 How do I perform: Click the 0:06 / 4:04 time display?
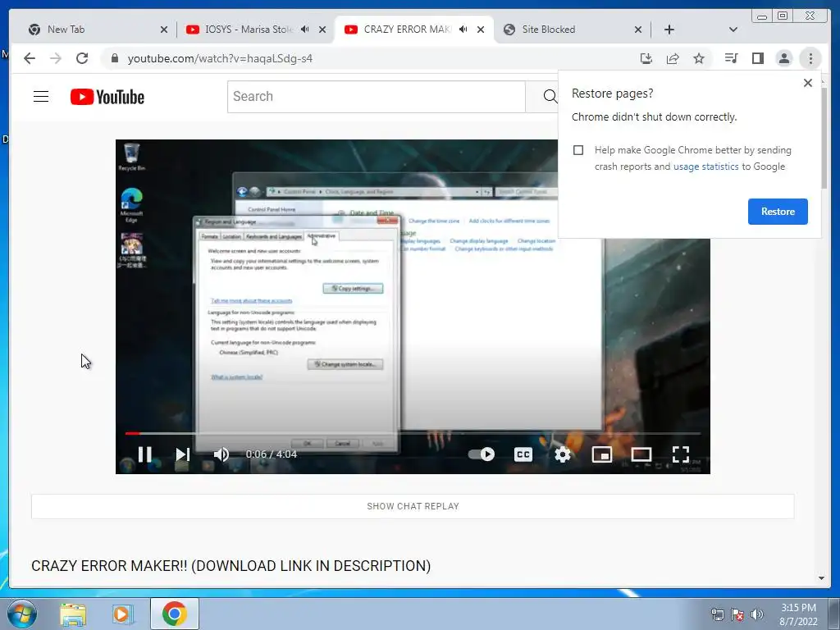271,454
